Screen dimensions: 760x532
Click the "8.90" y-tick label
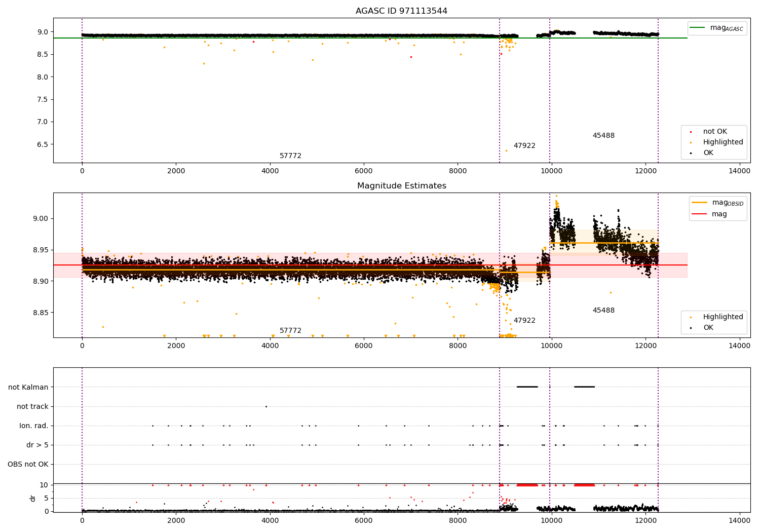41,282
